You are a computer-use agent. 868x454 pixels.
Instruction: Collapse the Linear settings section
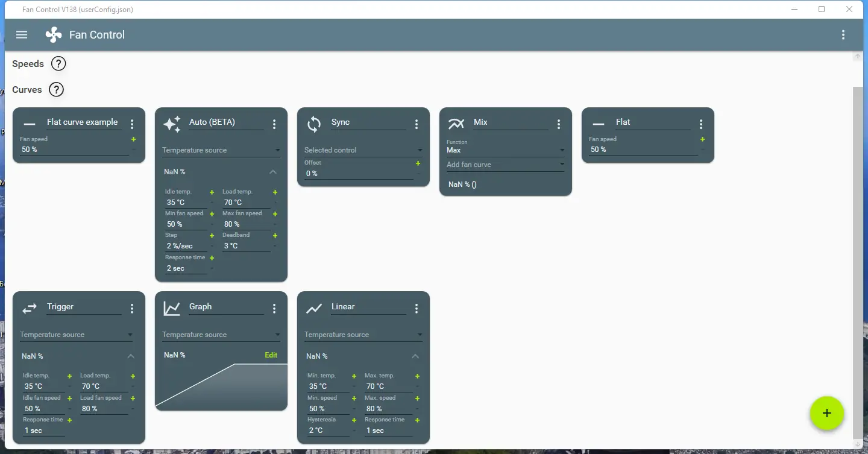click(415, 356)
